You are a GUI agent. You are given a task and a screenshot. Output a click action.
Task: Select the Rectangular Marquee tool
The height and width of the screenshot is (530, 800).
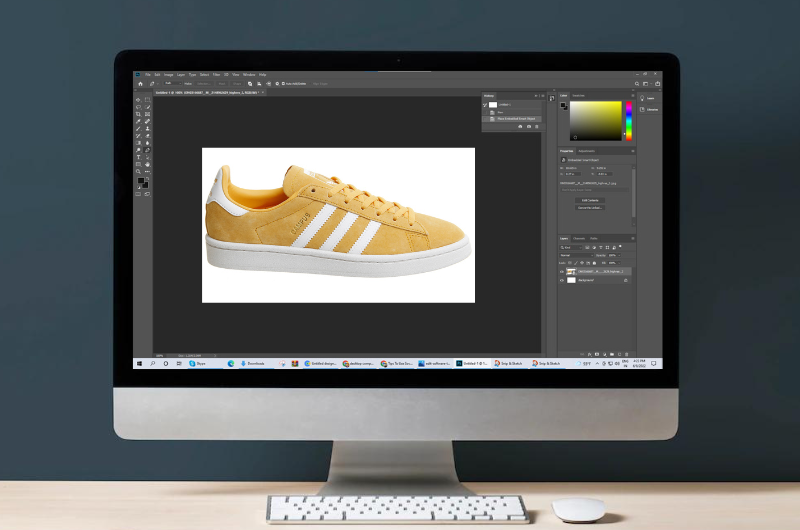point(147,99)
